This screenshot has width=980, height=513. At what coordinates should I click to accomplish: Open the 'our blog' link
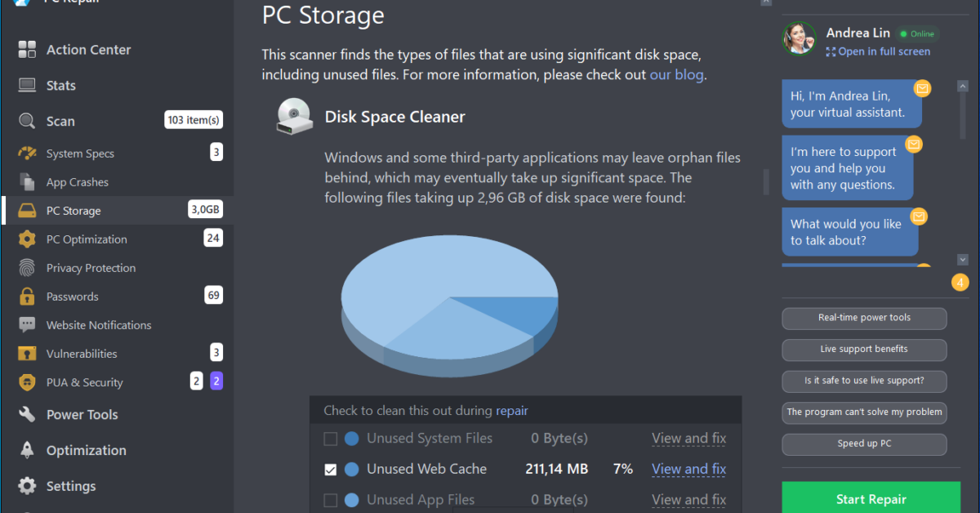[x=676, y=74]
